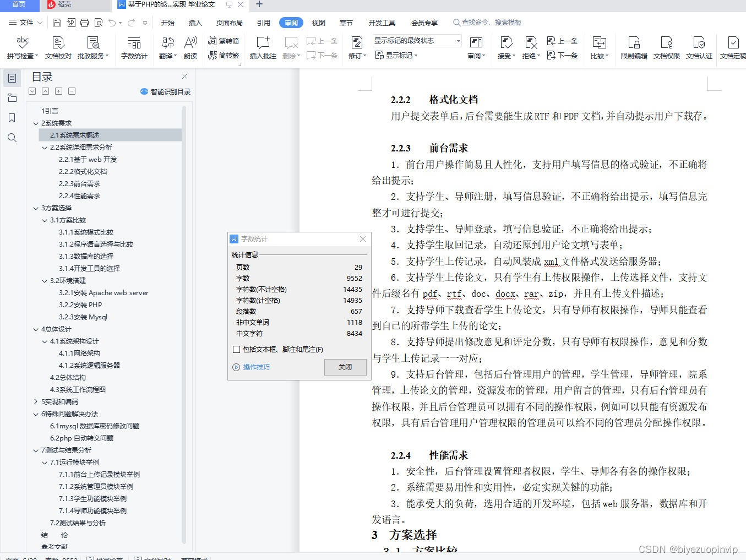Collapse the 2系统需求 outline node
The image size is (746, 560).
[x=36, y=123]
